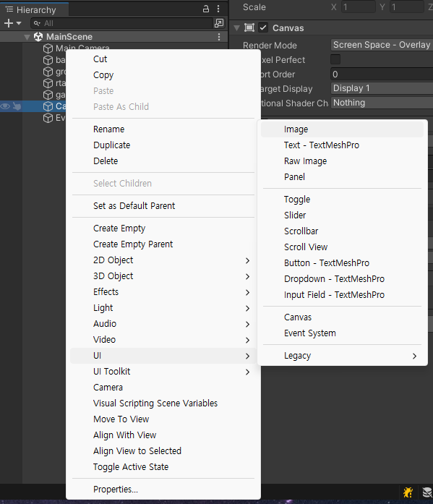Toggle the eye visibility icon for selected object

click(6, 106)
